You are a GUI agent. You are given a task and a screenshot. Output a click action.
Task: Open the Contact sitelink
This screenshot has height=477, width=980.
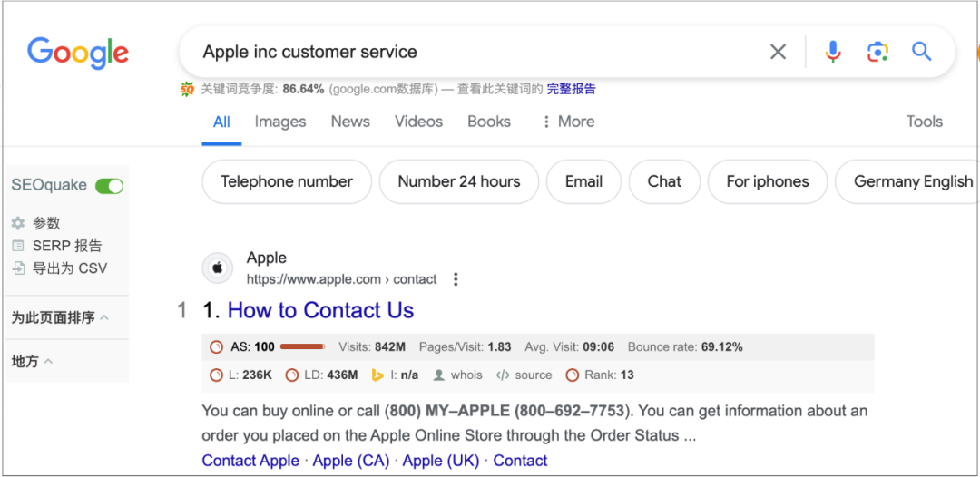click(520, 461)
